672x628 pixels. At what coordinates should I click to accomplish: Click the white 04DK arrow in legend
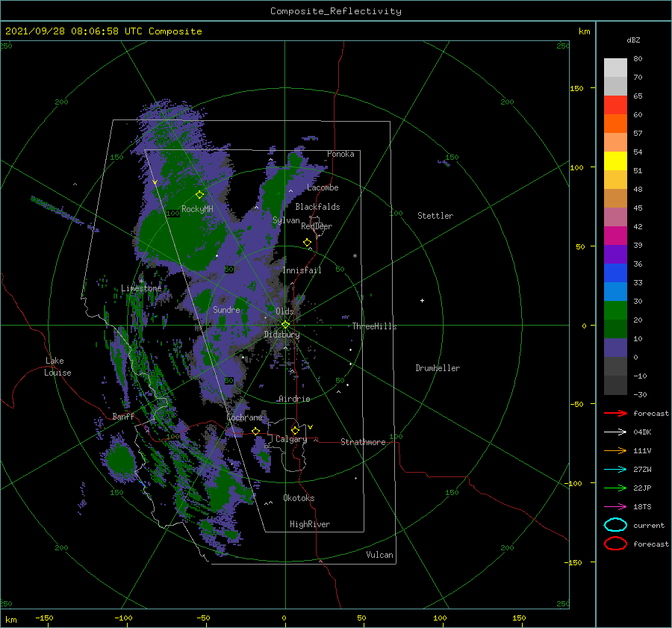[615, 432]
